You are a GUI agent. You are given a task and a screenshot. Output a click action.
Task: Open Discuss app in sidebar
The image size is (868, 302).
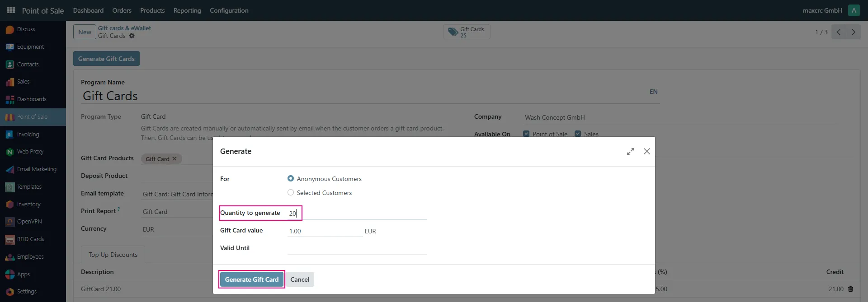click(x=33, y=29)
